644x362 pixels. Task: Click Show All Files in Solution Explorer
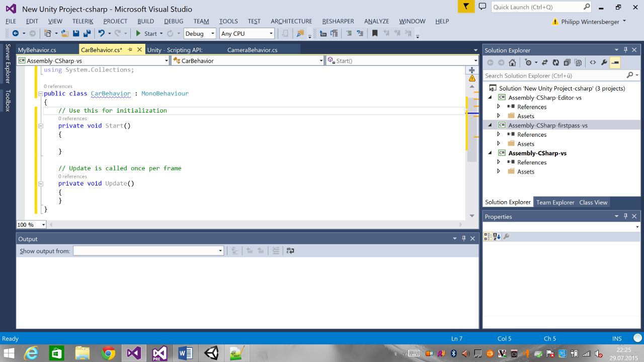coord(578,62)
